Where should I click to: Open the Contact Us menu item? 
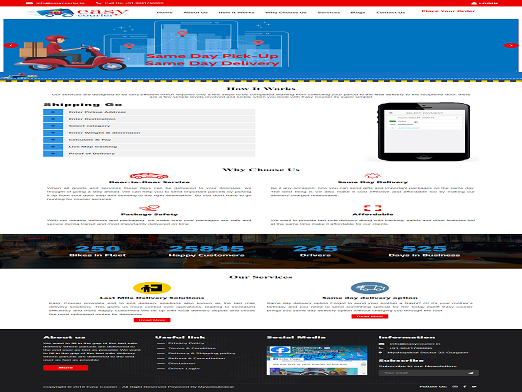[391, 12]
